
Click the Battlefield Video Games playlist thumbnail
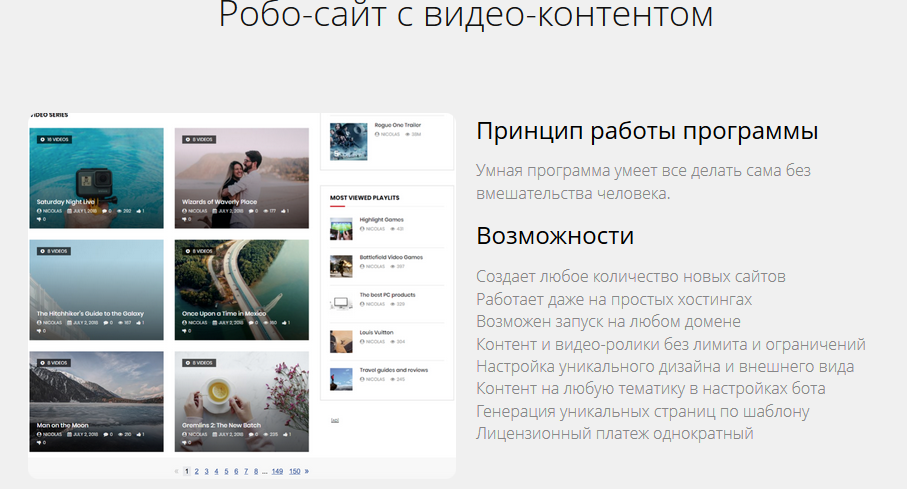click(x=341, y=265)
